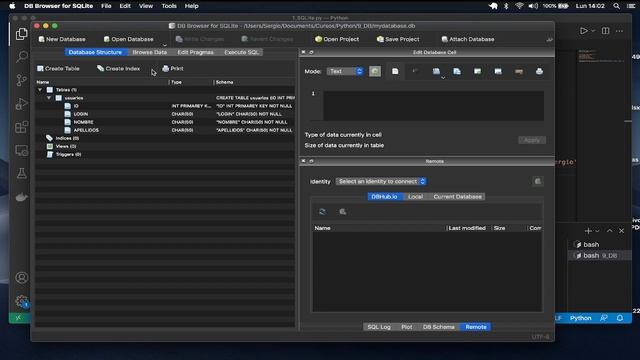Click the square icon button right of Identity
Screen dimensions: 640x360
(538, 181)
